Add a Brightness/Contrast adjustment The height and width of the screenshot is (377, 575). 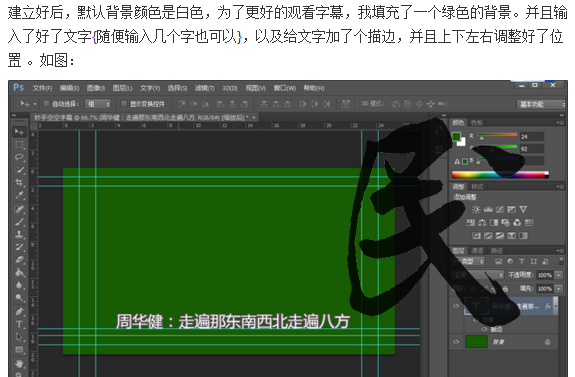click(476, 209)
